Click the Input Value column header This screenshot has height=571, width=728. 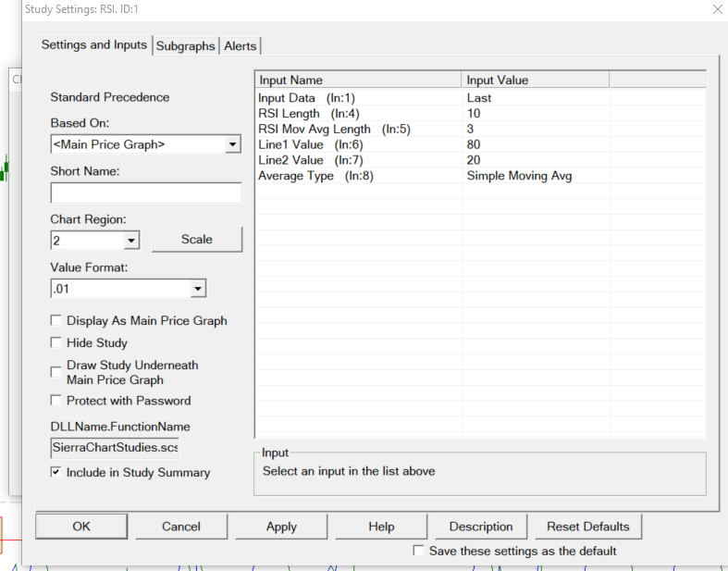click(x=536, y=80)
